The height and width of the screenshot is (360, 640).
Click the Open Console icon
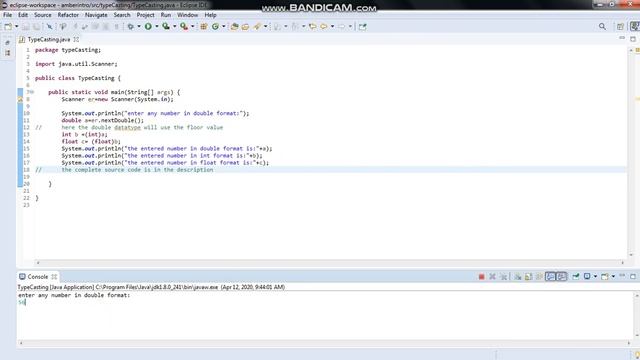tap(605, 277)
